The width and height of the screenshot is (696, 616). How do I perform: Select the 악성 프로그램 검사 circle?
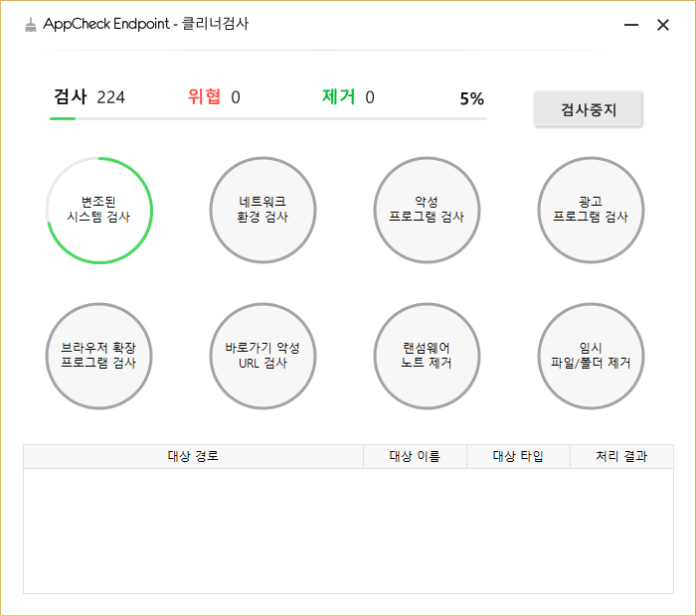click(427, 211)
